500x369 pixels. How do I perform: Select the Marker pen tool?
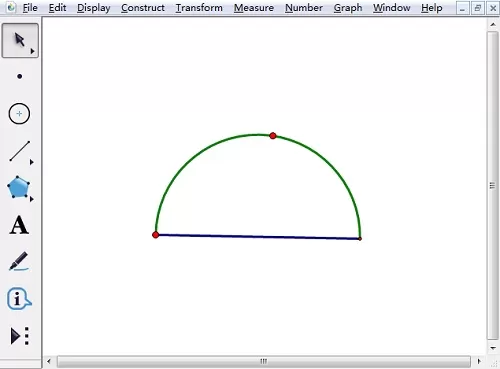click(19, 261)
